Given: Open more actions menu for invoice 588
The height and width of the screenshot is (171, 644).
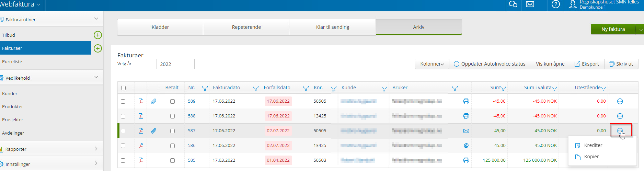Looking at the screenshot, I should coord(620,116).
